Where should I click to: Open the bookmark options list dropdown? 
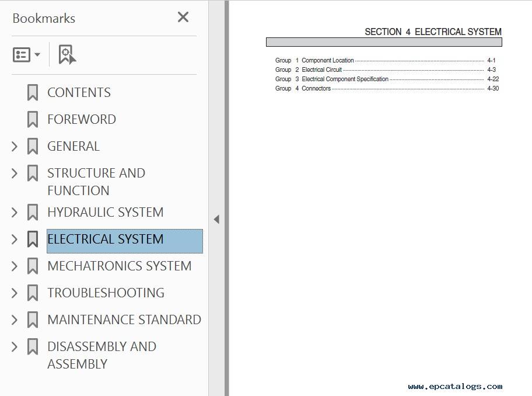[26, 55]
